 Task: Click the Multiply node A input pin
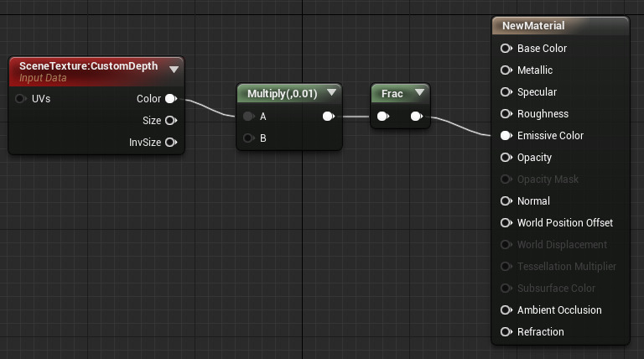[x=248, y=117]
